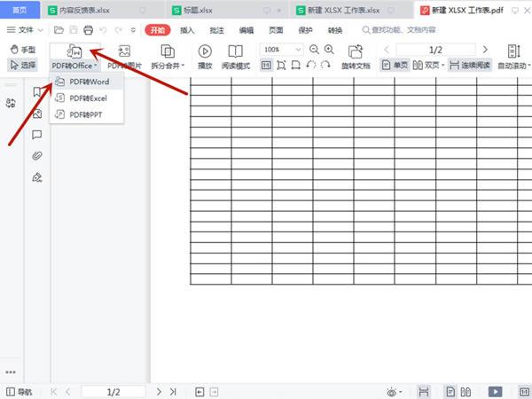
Task: Click the PDF转图片 icon
Action: tap(124, 51)
